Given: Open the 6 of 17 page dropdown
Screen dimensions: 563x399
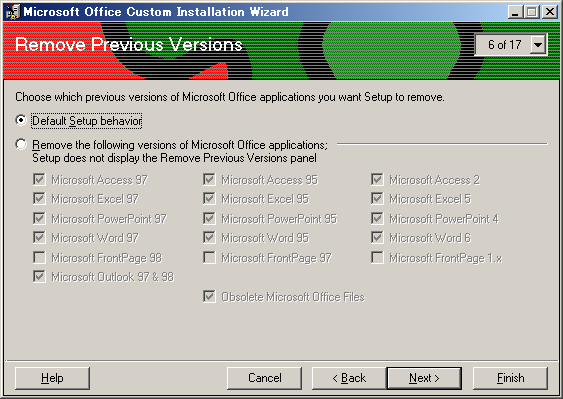Looking at the screenshot, I should pyautogui.click(x=538, y=45).
